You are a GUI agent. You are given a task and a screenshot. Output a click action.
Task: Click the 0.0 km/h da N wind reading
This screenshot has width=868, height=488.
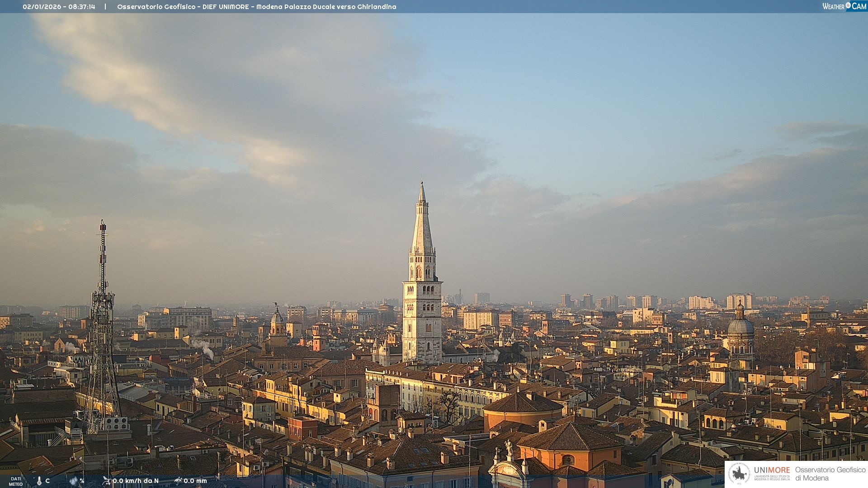[136, 481]
